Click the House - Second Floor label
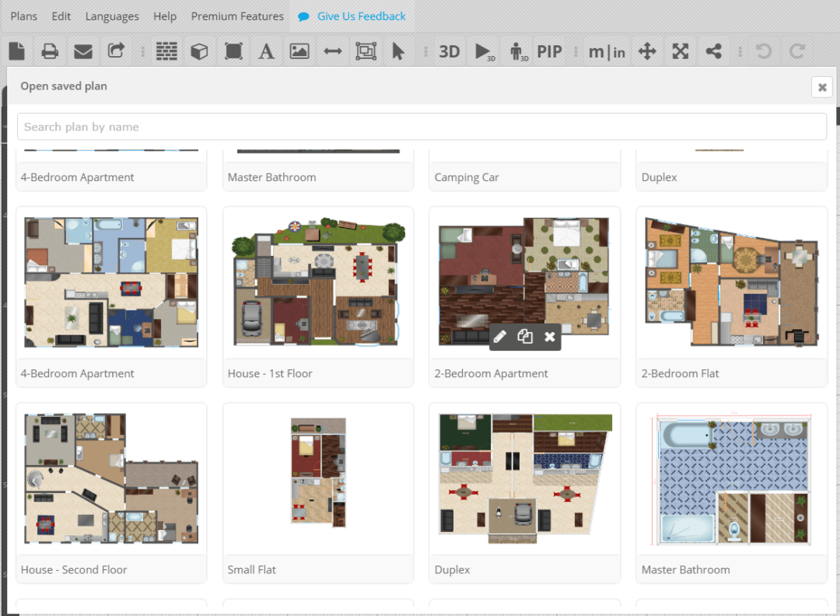This screenshot has height=616, width=840. [74, 569]
